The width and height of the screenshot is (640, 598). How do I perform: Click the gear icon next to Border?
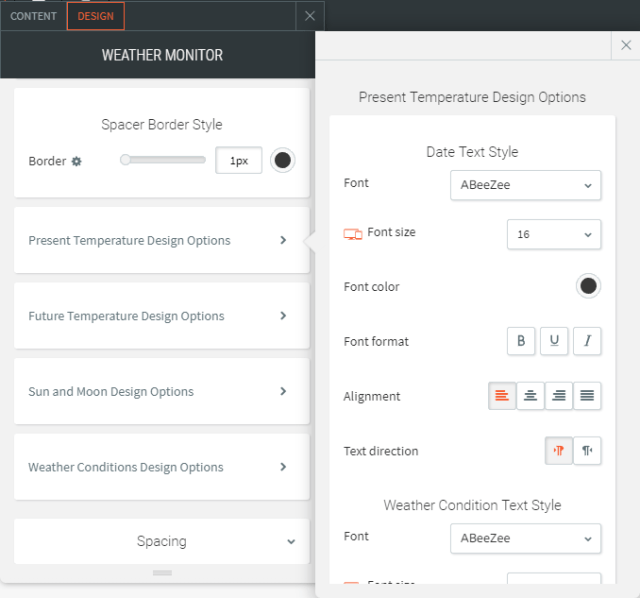[x=76, y=161]
